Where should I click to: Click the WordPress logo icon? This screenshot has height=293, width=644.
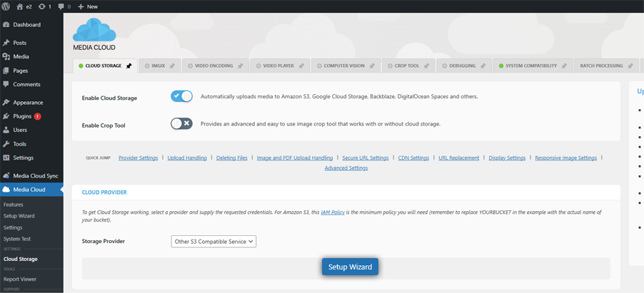(x=6, y=6)
